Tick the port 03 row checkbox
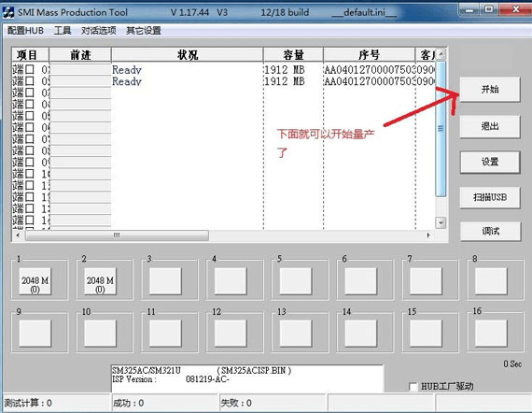The width and height of the screenshot is (532, 413). click(30, 93)
